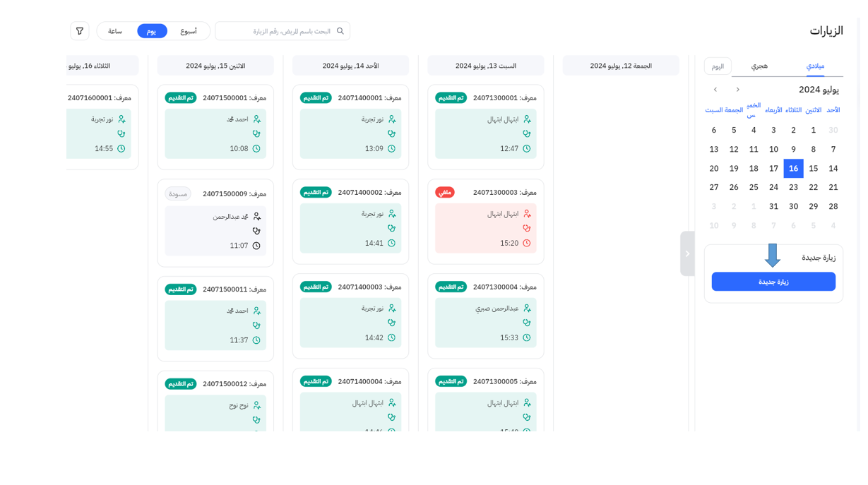868x485 pixels.
Task: Collapse the calendar side panel with the chevron handle
Action: coord(687,253)
